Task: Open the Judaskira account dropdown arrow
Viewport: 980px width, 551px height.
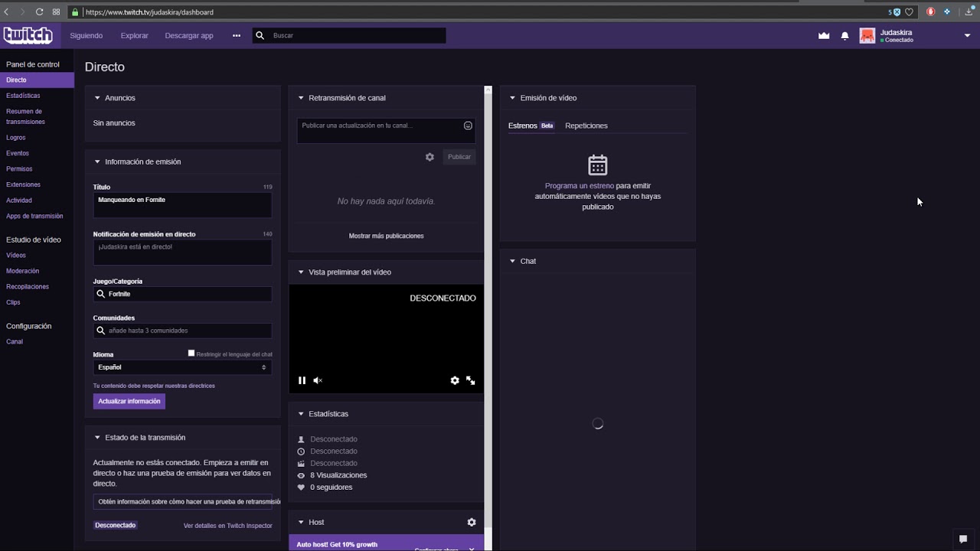Action: pyautogui.click(x=967, y=35)
